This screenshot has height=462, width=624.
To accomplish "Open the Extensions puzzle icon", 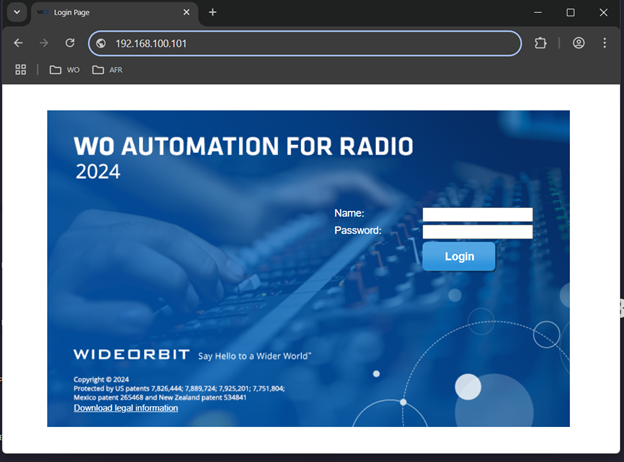I will (541, 43).
